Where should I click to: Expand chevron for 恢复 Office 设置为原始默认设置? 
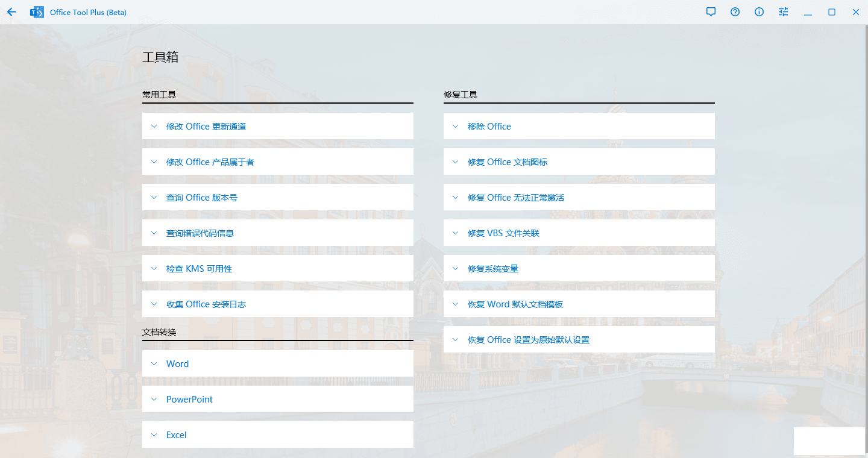[x=455, y=340]
